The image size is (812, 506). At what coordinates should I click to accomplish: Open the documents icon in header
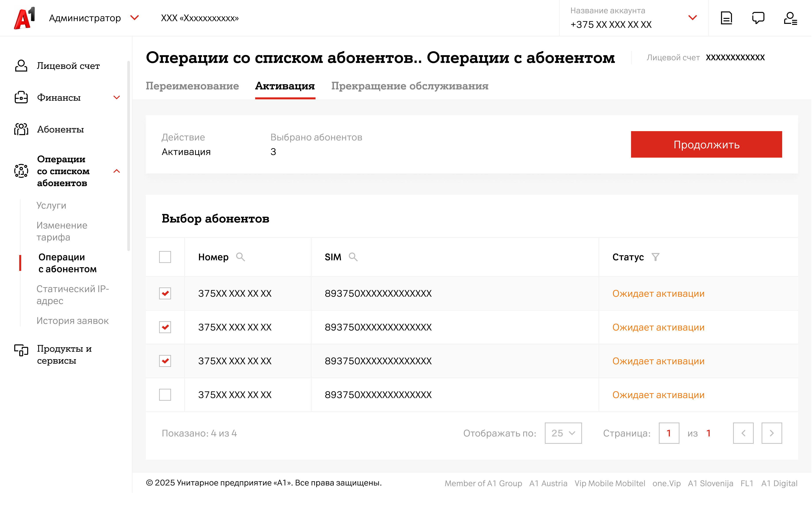[x=726, y=18]
